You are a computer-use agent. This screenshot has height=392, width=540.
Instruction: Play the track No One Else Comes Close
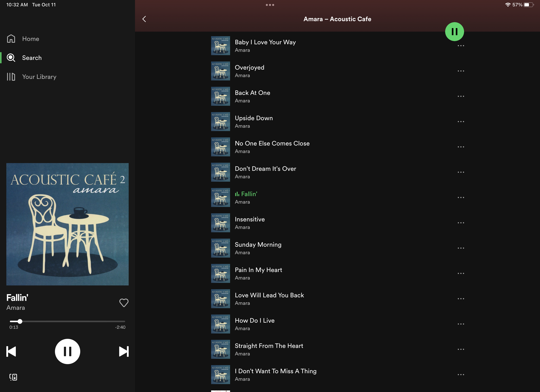(337, 147)
